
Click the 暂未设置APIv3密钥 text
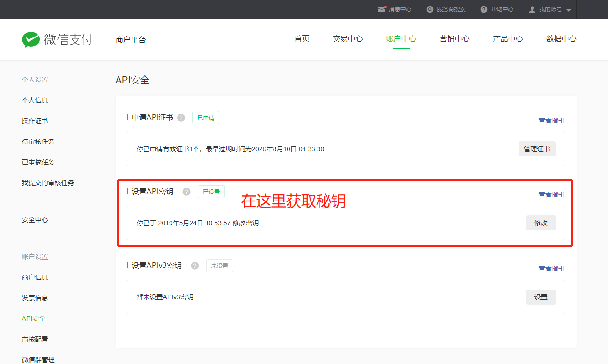tap(165, 297)
